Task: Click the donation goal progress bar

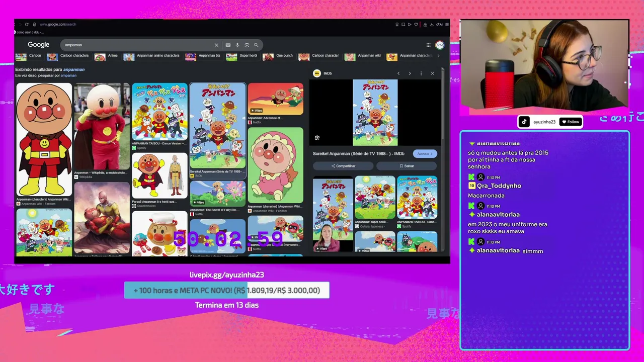Action: point(226,290)
